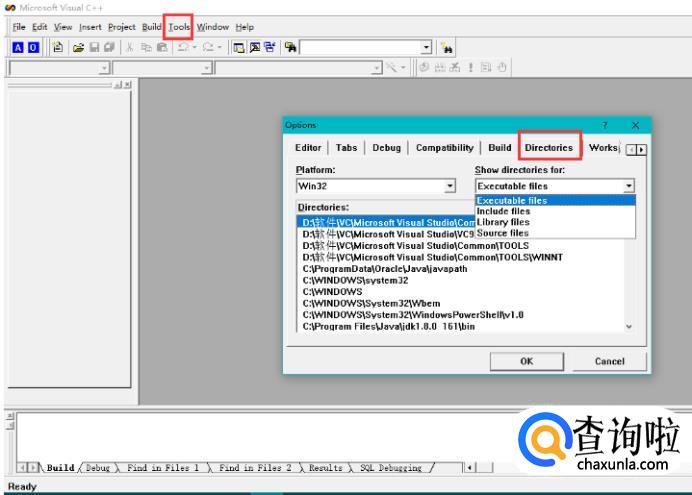Image resolution: width=692 pixels, height=495 pixels.
Task: Click the Find in Files icon
Action: [x=290, y=47]
